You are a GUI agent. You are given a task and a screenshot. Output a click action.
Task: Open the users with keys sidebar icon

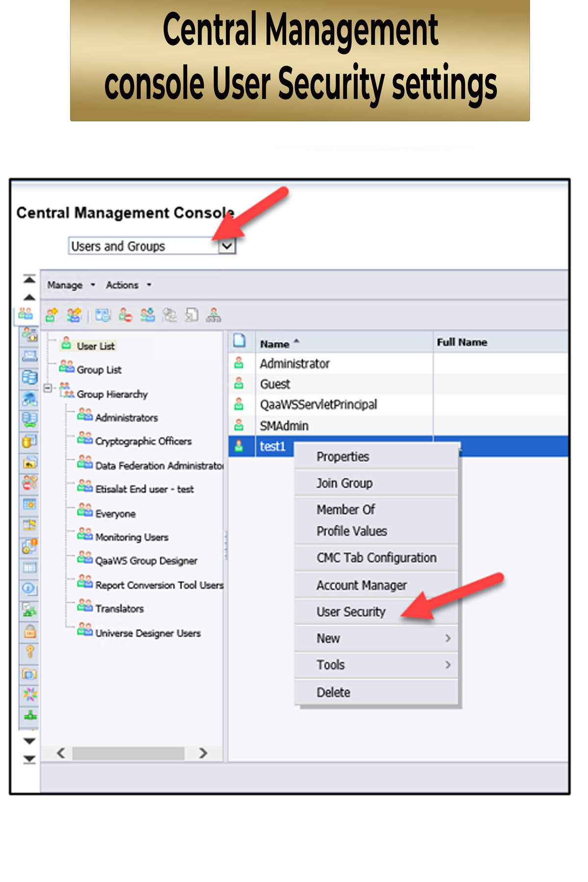(29, 483)
